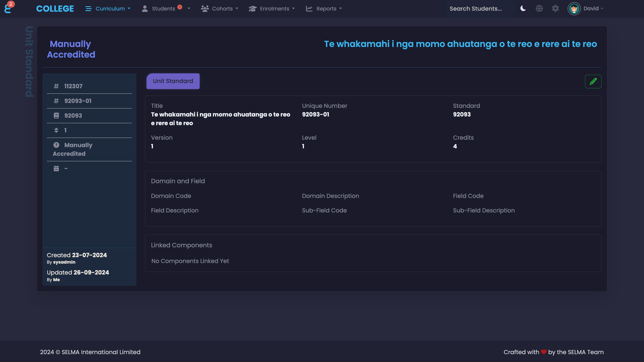Click David's profile avatar picture
This screenshot has height=362, width=644.
coord(574,8)
